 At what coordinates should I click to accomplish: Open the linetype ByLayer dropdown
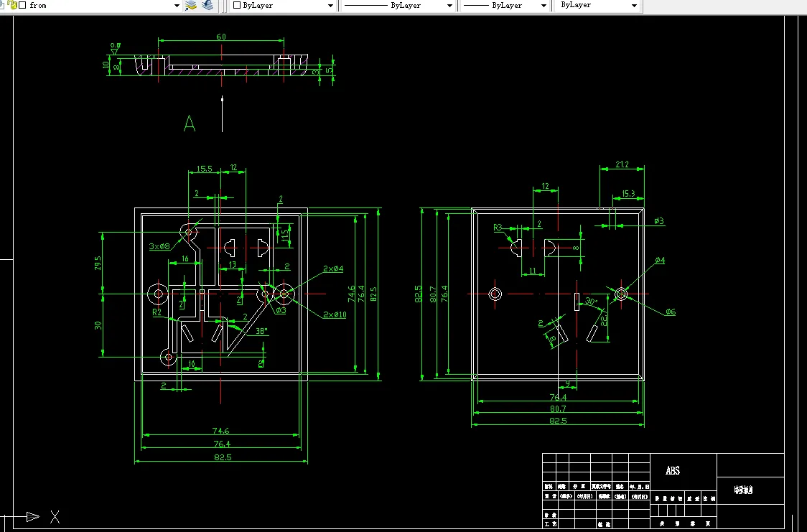[449, 6]
